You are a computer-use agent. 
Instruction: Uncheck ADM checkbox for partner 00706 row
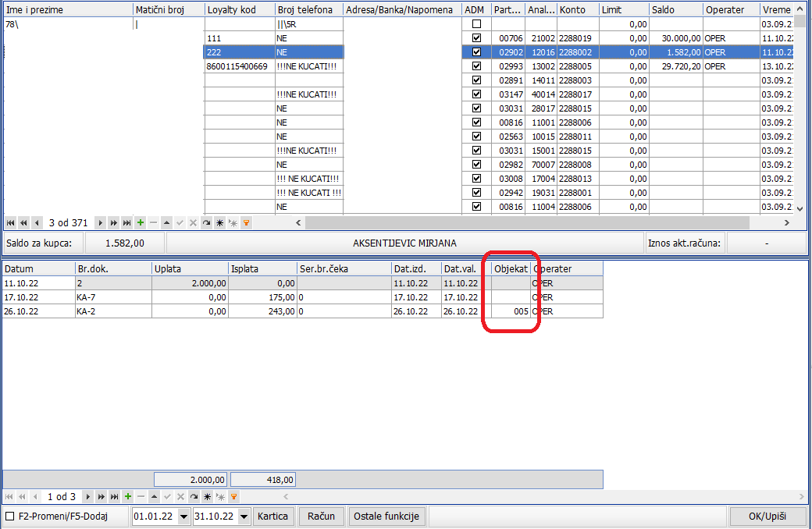pos(476,38)
